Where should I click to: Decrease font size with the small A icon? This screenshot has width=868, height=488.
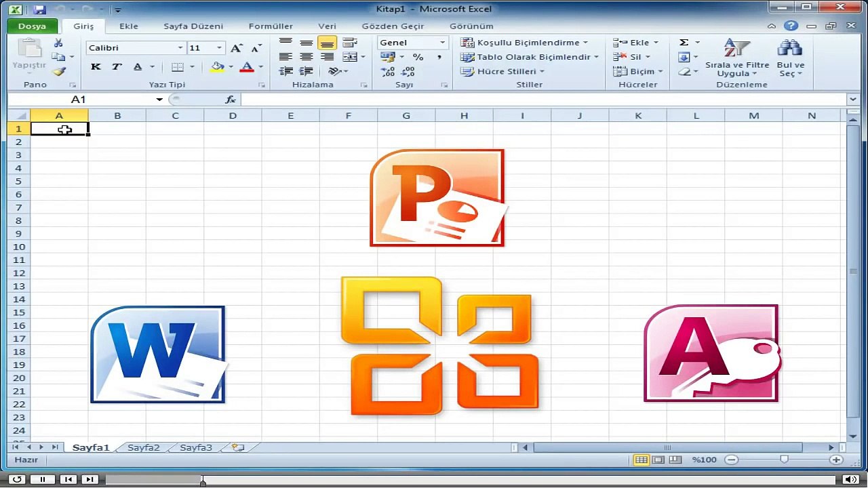[256, 48]
